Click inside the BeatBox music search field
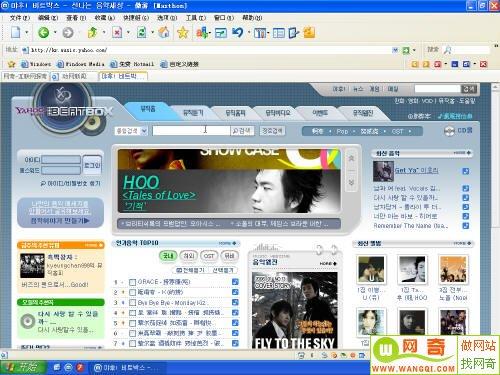The height and width of the screenshot is (375, 500). point(191,131)
